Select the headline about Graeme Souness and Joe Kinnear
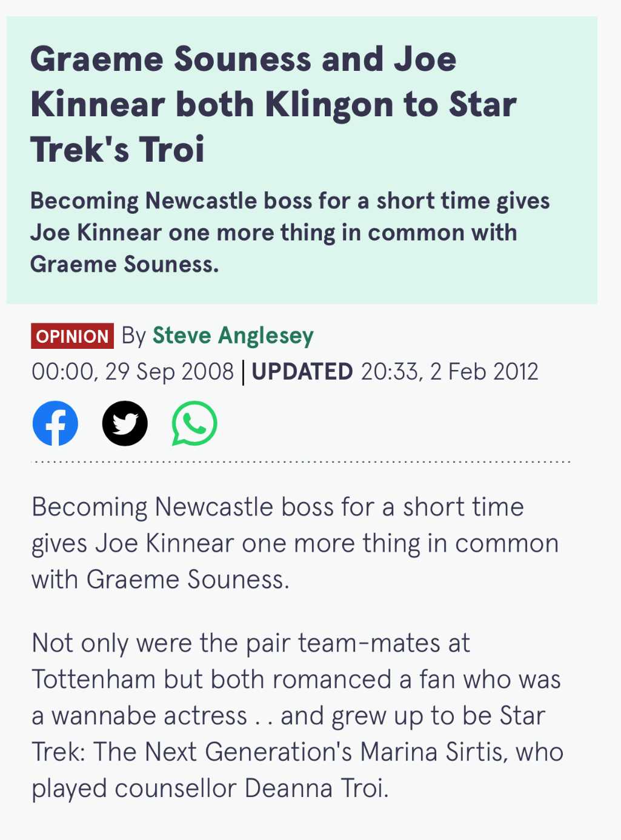Image resolution: width=621 pixels, height=840 pixels. click(x=273, y=104)
